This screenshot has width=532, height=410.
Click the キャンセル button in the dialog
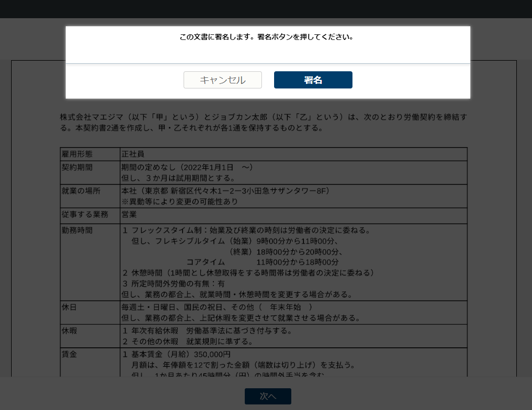pyautogui.click(x=223, y=80)
